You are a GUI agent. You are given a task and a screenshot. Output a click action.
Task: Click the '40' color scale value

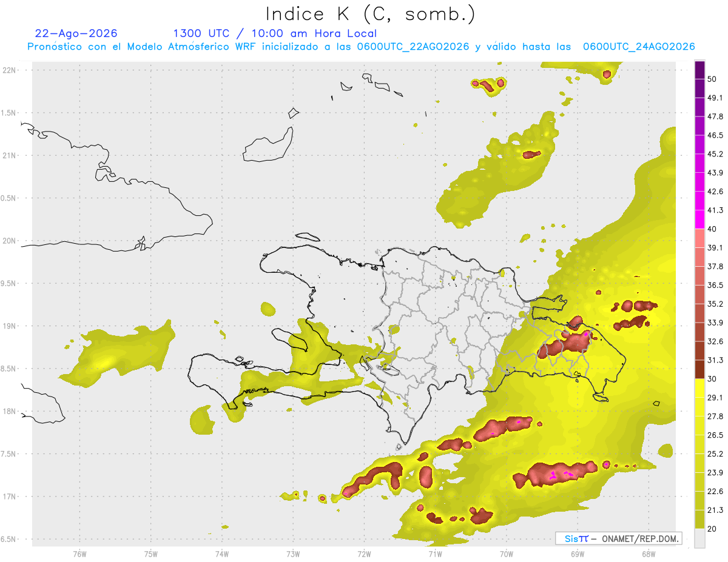click(x=713, y=230)
